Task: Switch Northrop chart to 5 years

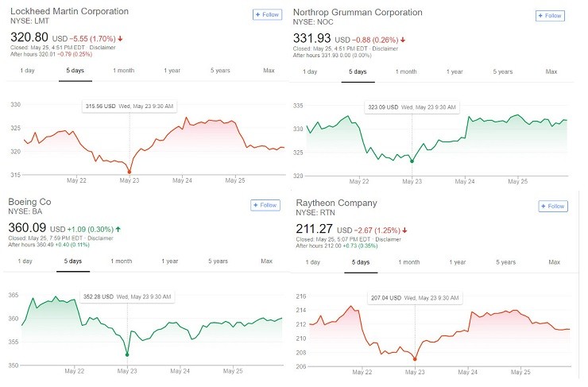Action: [503, 72]
